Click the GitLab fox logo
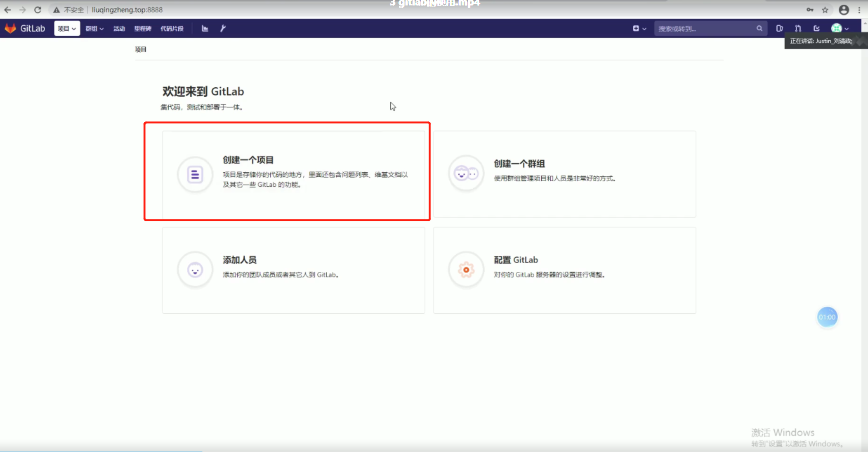 point(10,28)
